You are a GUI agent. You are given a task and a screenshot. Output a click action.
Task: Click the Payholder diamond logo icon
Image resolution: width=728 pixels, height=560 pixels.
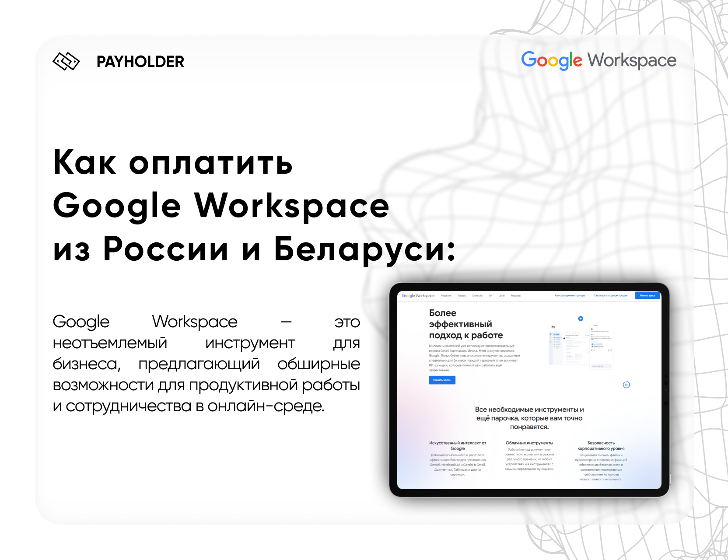tap(66, 61)
